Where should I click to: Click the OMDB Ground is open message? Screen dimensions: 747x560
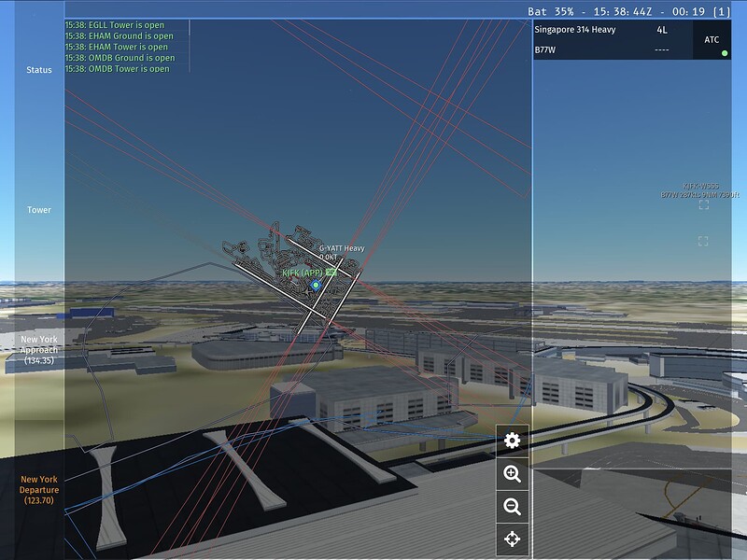[x=120, y=58]
